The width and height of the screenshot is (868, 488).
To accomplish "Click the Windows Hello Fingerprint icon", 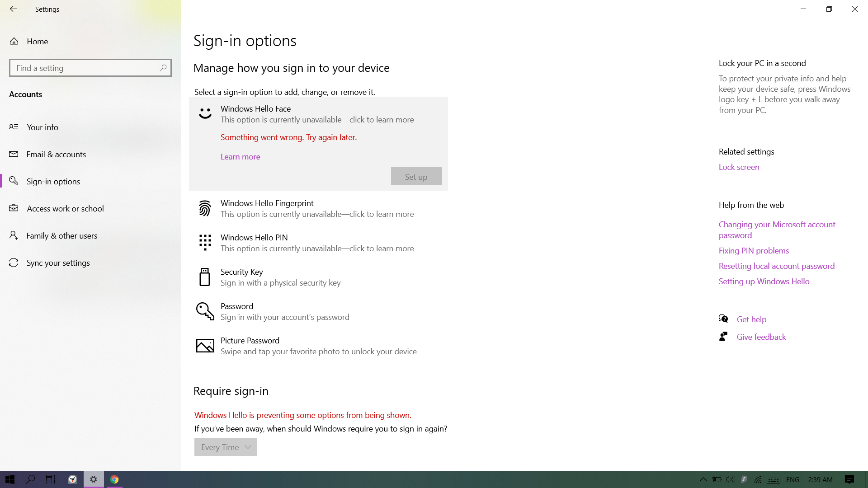I will pyautogui.click(x=205, y=208).
